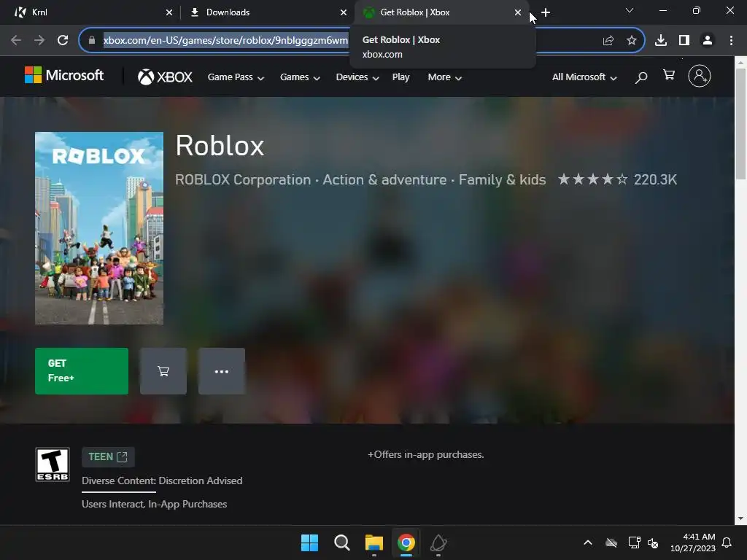Screen dimensions: 747x560
Task: Click the OneDrive tray icon
Action: pyautogui.click(x=611, y=542)
